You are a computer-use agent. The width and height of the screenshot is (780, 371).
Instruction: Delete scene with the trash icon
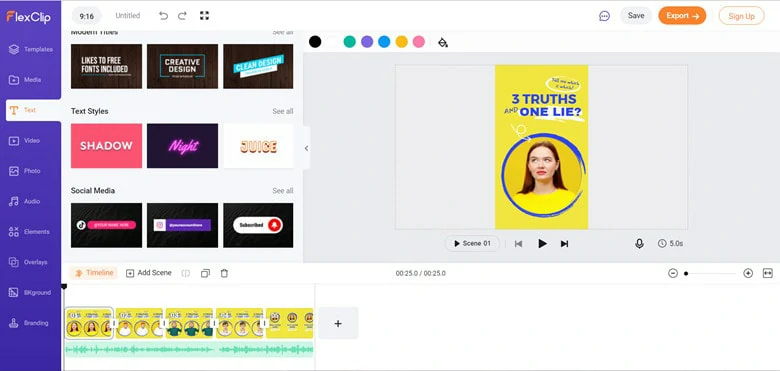224,273
